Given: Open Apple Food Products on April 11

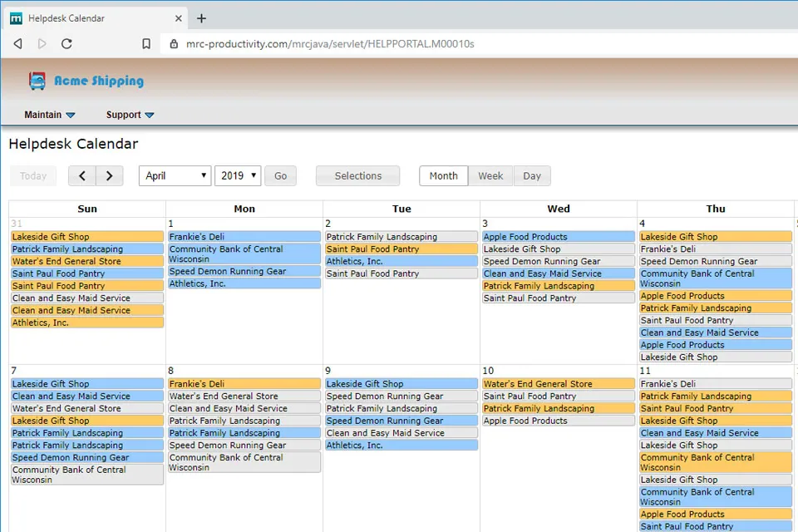Looking at the screenshot, I should [x=716, y=515].
